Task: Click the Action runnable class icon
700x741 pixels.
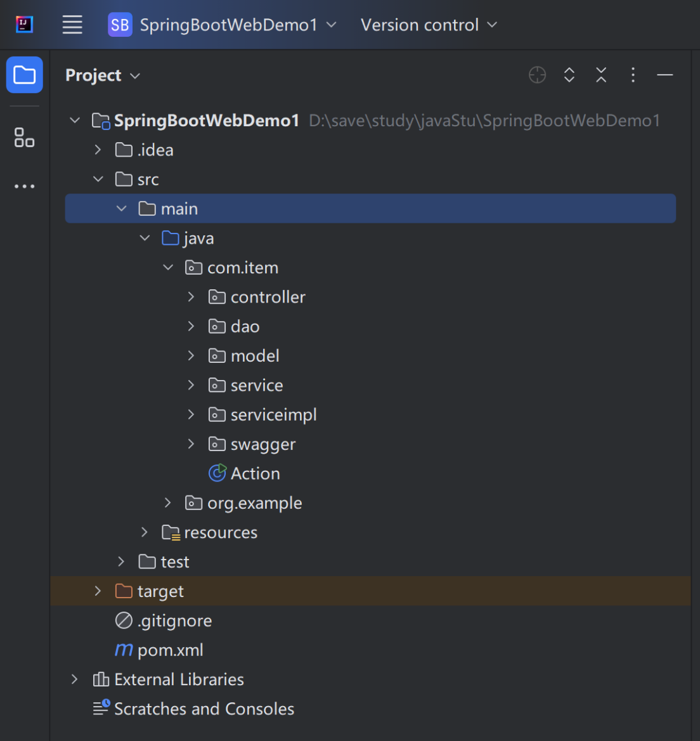Action: (x=217, y=473)
